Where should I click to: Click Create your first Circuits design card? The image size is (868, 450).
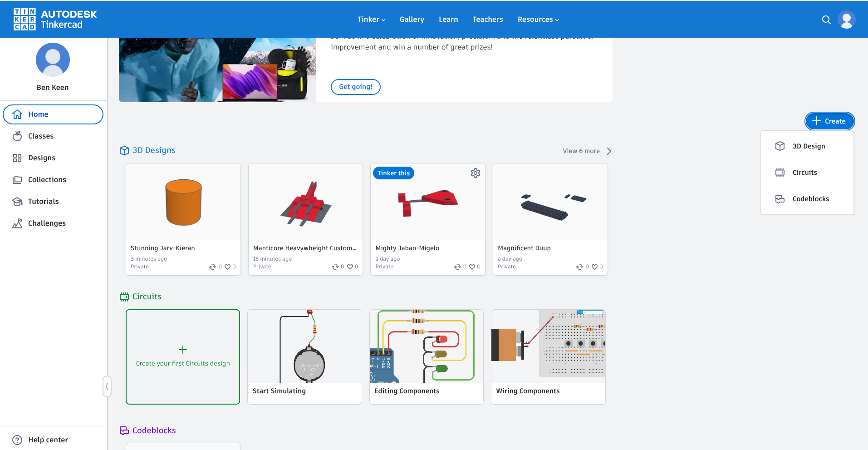(x=183, y=357)
